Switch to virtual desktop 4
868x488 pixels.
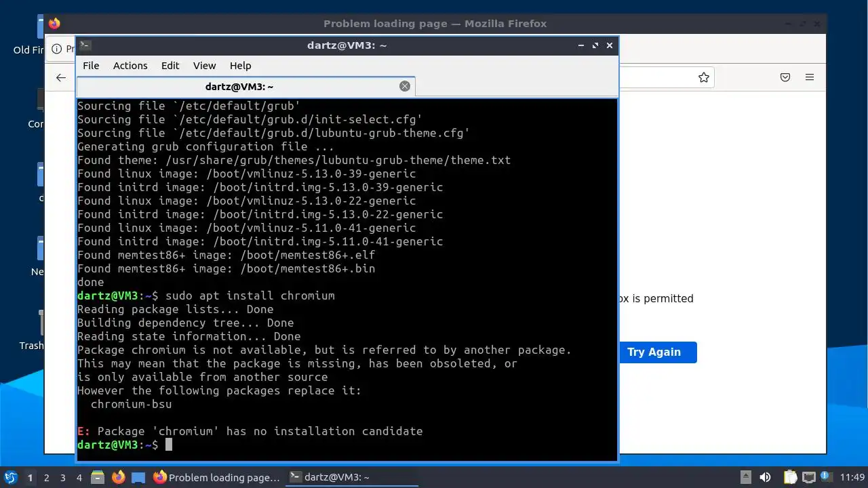tap(79, 477)
